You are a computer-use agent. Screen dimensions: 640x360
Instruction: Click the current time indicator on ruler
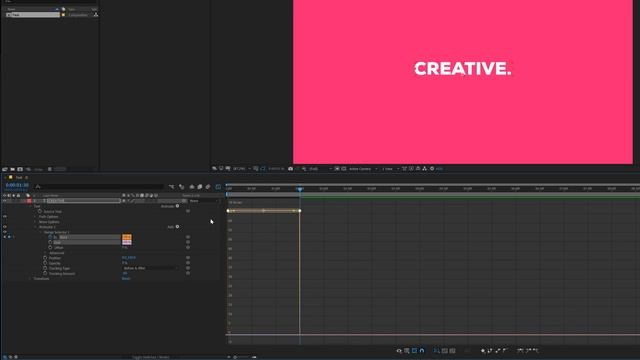coord(300,189)
